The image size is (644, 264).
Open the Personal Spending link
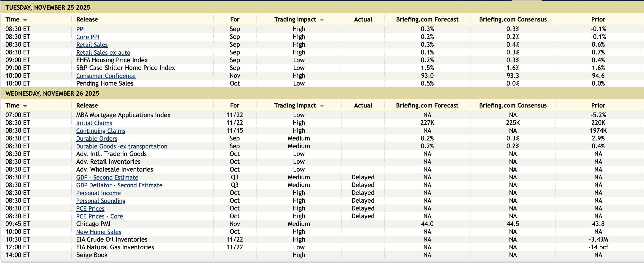click(101, 201)
